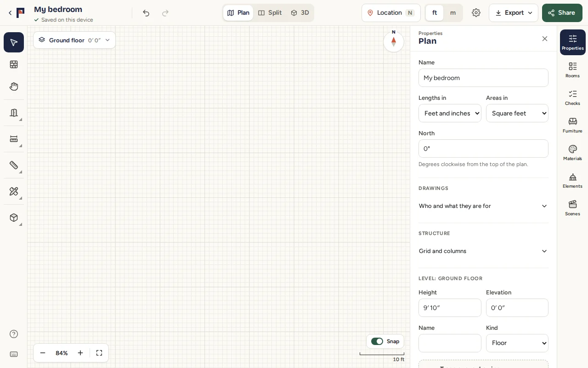Open the settings gear
Viewport: 588px width, 368px height.
pos(476,13)
